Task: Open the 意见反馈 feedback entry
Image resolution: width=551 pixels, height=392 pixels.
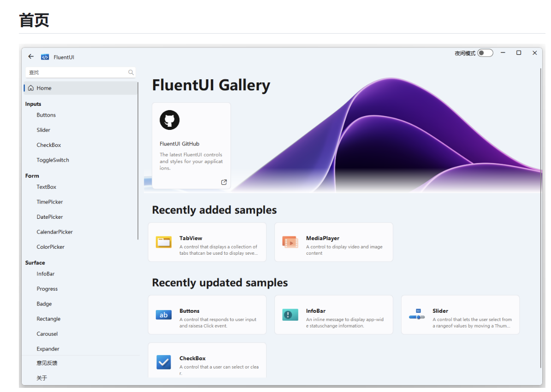Action: point(47,363)
